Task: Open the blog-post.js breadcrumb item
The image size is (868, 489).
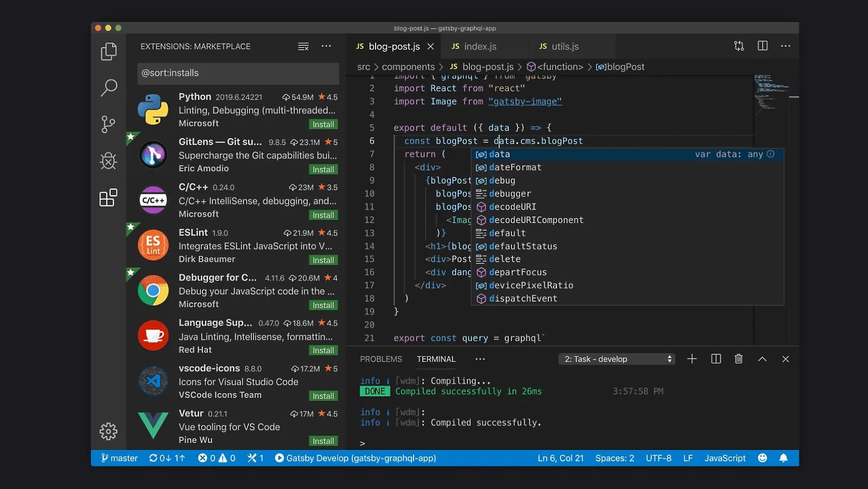Action: (x=482, y=67)
